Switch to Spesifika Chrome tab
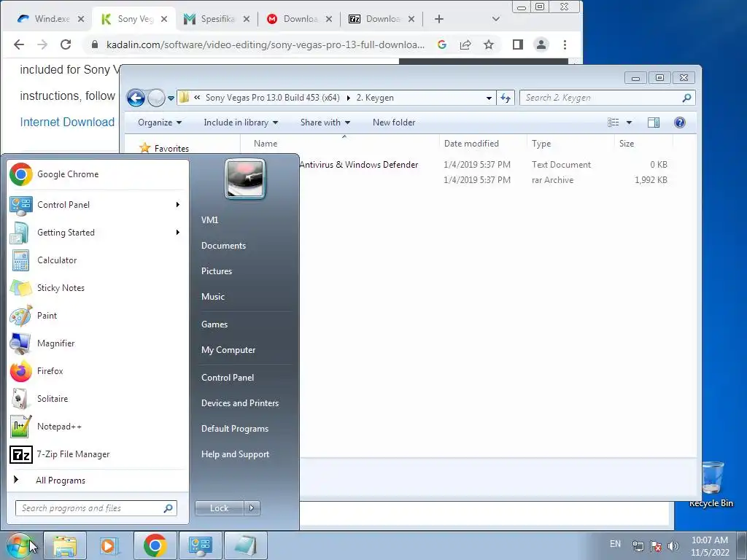 217,19
